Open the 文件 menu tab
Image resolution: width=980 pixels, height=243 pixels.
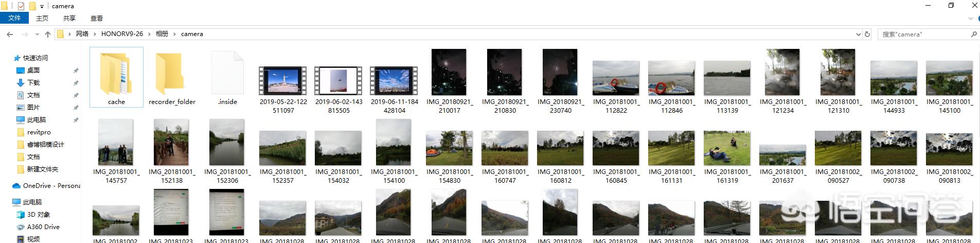[14, 18]
